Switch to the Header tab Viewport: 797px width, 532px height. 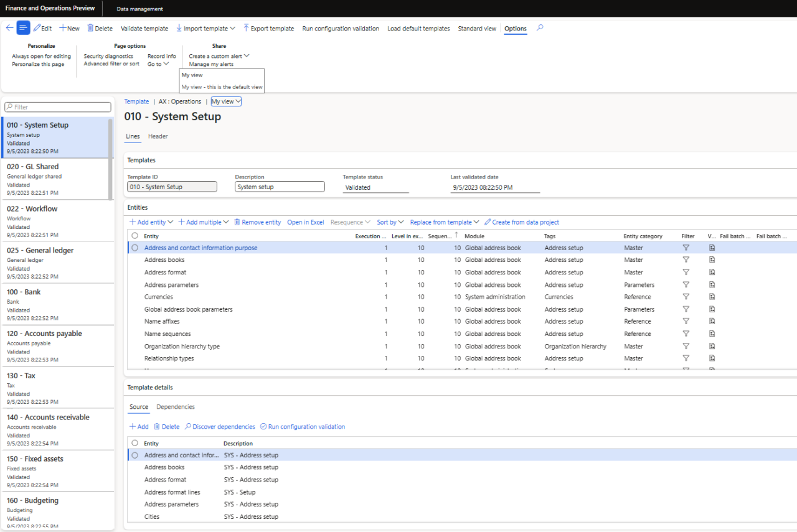click(158, 136)
